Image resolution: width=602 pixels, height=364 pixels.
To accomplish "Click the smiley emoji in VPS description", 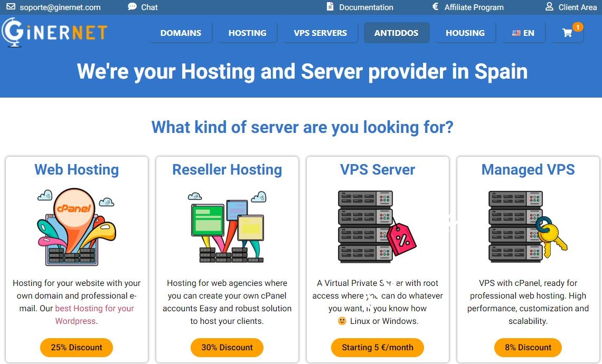I will tap(342, 321).
